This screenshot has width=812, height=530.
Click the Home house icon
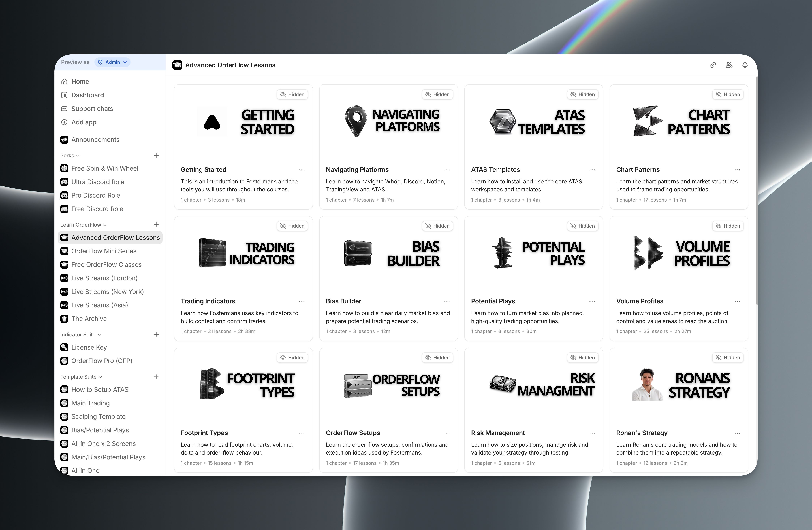tap(64, 82)
